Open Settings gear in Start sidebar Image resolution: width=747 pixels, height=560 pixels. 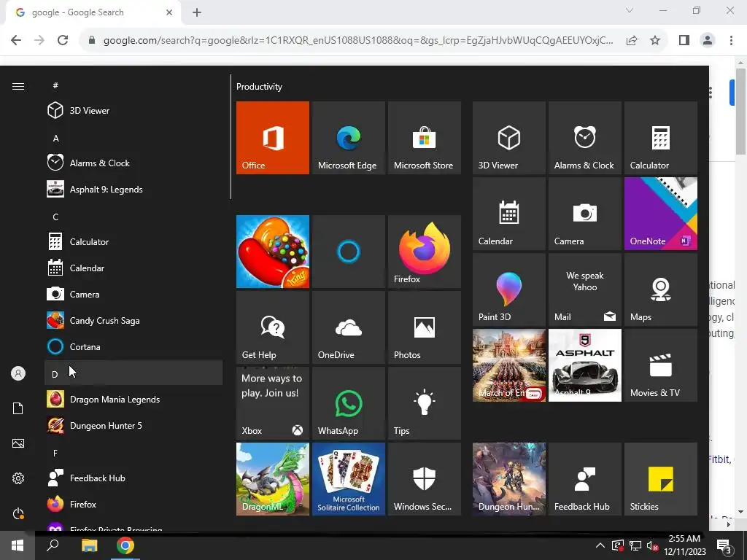point(18,478)
